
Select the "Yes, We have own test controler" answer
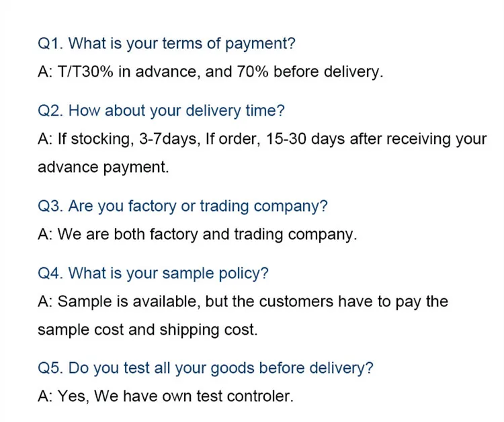[165, 396]
